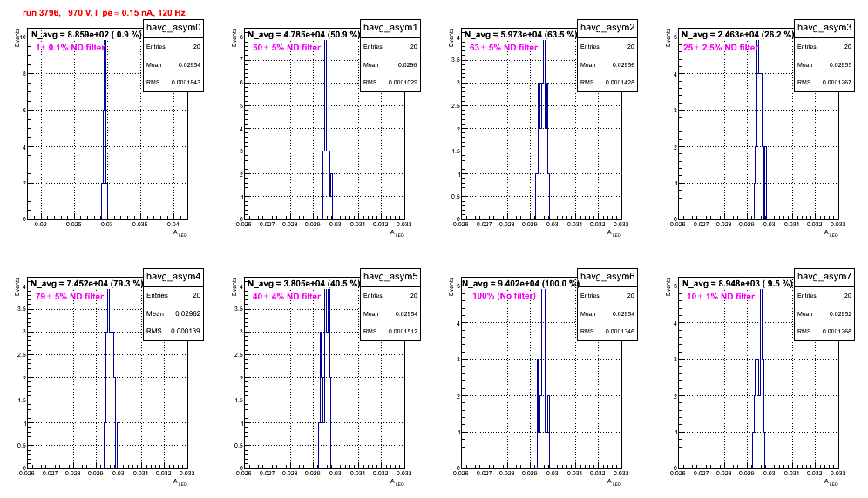Viewport: 868px width, 498px height.
Task: Click the Entries row in havg_asym6 box
Action: 607,295
